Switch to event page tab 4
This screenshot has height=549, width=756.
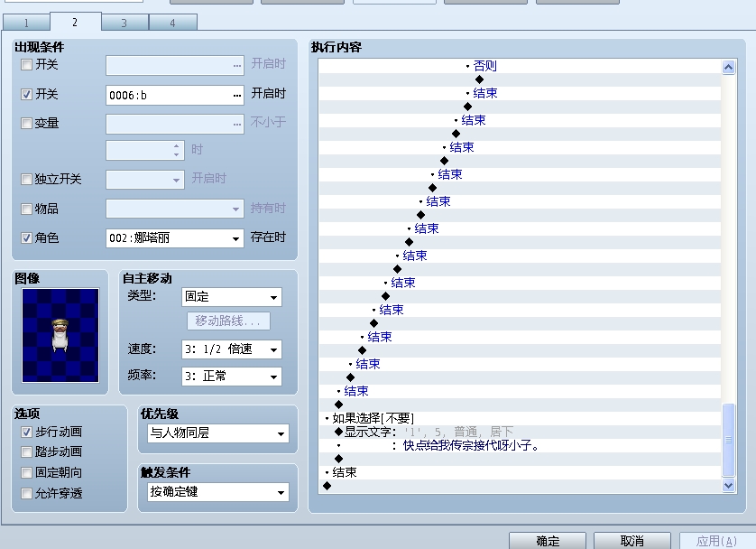[x=172, y=23]
